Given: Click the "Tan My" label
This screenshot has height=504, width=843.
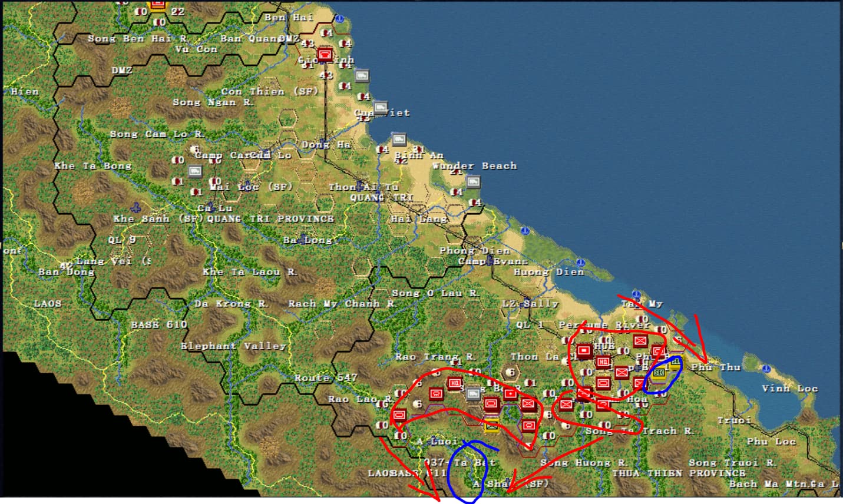Looking at the screenshot, I should [x=642, y=303].
